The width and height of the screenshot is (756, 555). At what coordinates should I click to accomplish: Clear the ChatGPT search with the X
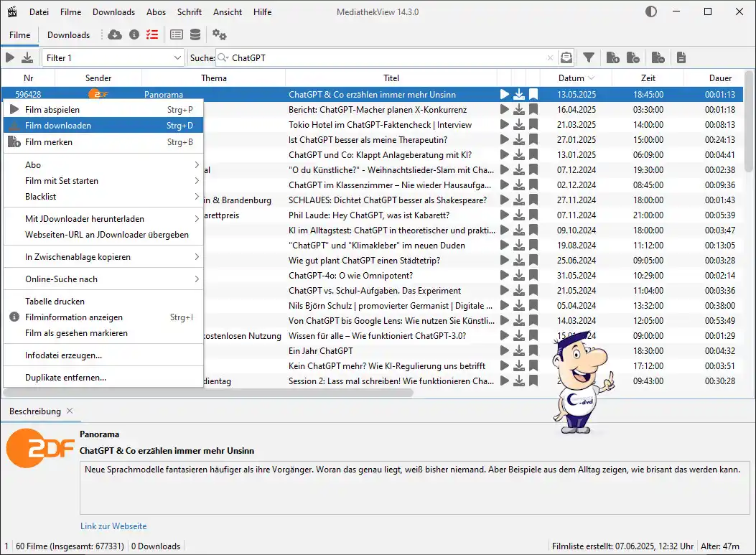pyautogui.click(x=550, y=58)
